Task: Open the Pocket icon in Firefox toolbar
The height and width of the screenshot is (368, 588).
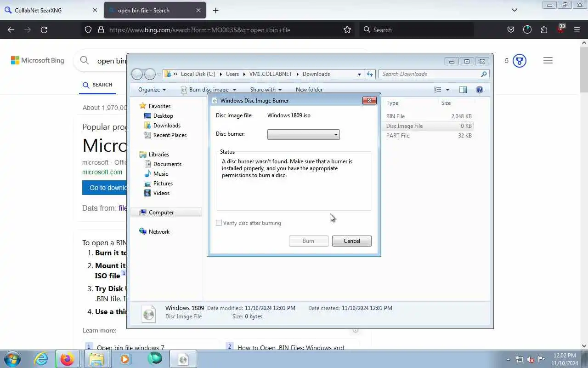Action: [510, 29]
